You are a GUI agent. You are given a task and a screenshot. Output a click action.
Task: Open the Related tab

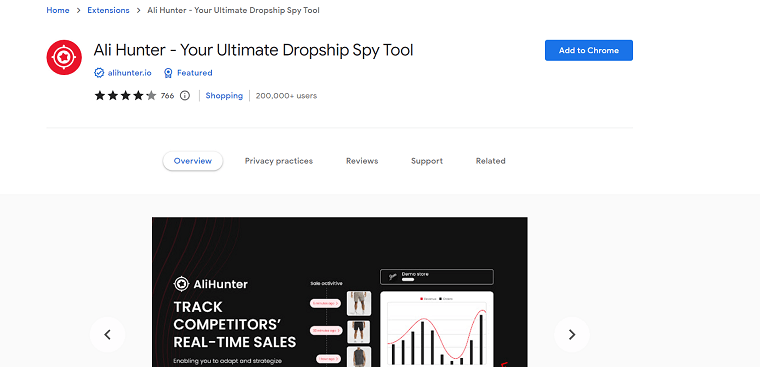pos(491,161)
